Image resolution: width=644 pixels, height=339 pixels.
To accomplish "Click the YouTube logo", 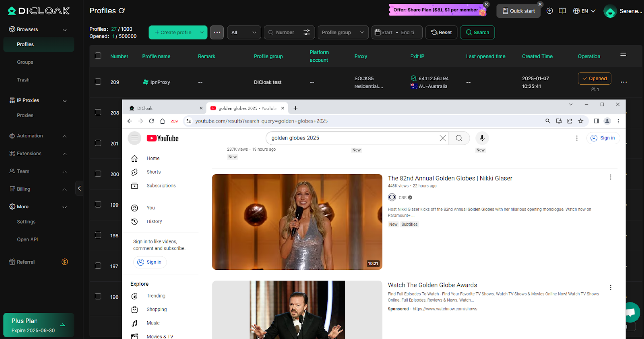I will click(x=162, y=138).
